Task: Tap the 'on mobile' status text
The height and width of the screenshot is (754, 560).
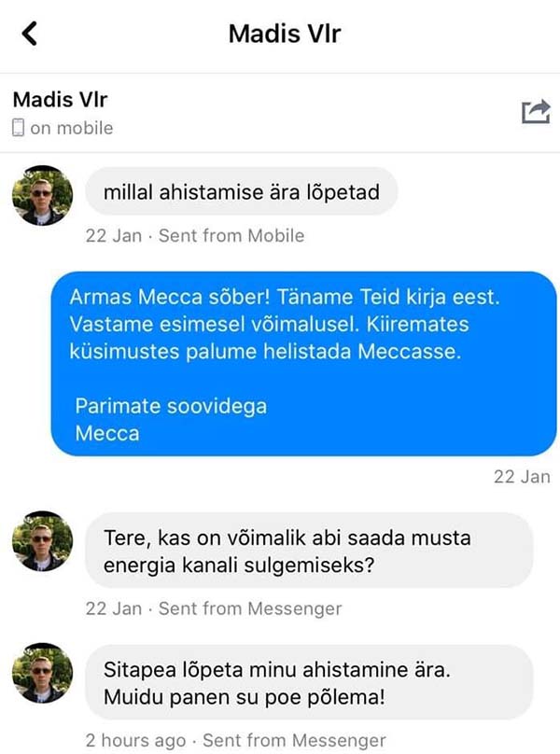Action: click(72, 128)
